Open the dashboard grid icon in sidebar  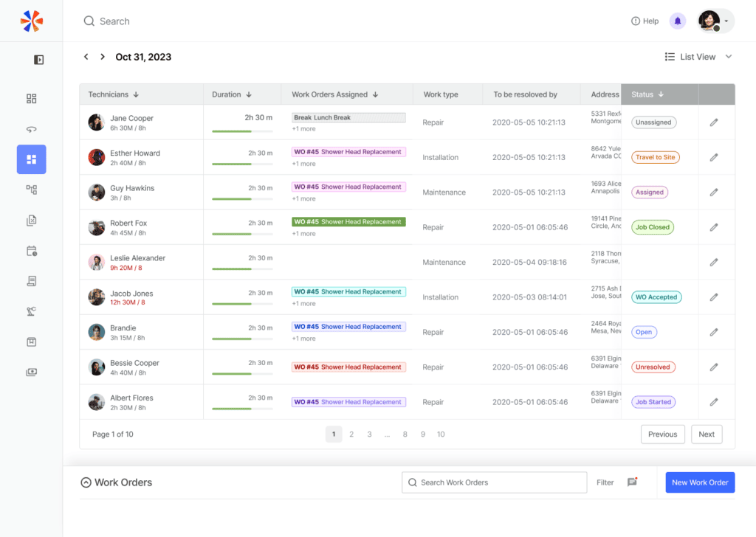[x=31, y=99]
